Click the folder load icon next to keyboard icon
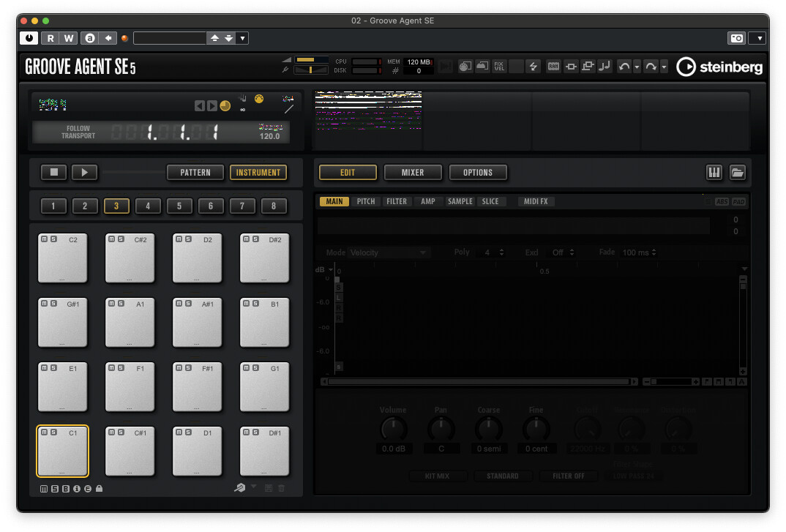 click(x=737, y=173)
